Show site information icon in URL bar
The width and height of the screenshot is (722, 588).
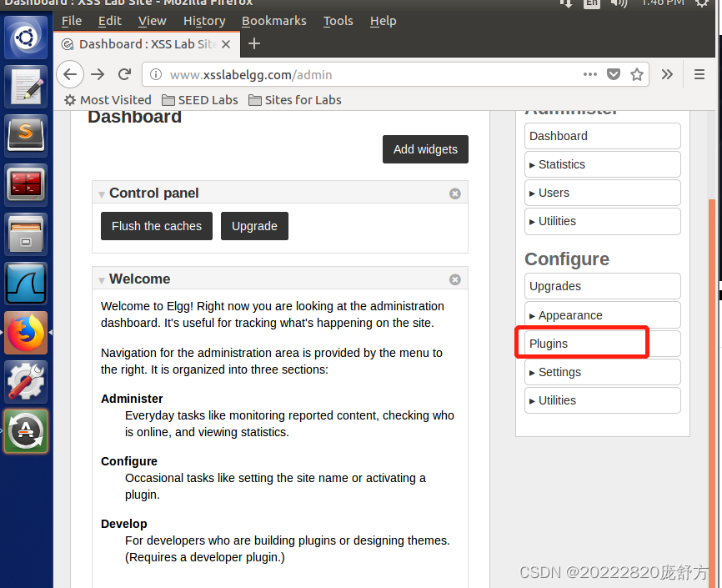[x=156, y=74]
